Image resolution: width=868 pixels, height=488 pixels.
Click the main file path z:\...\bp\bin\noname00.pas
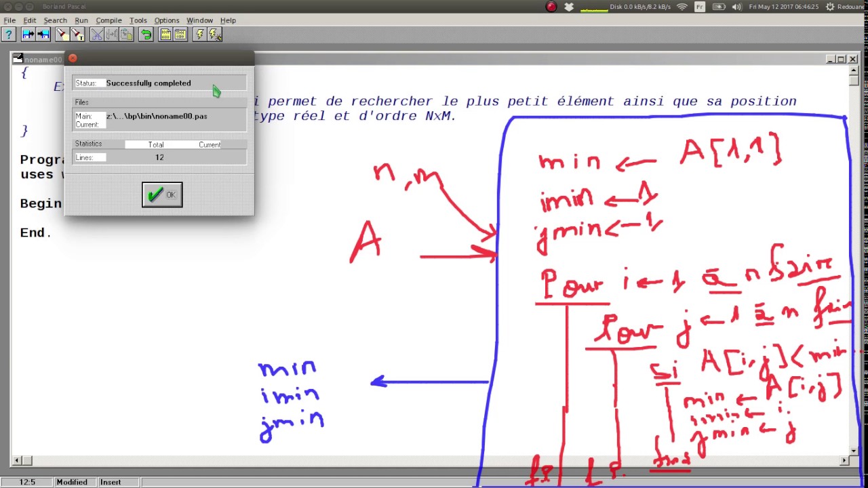(x=157, y=117)
